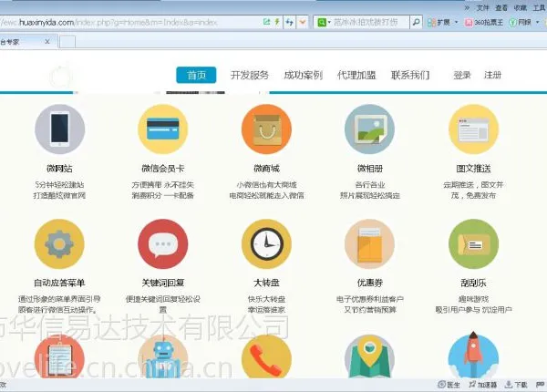This screenshot has width=547, height=392.
Task: Open the 微商城 shopping bag icon
Action: [x=266, y=129]
